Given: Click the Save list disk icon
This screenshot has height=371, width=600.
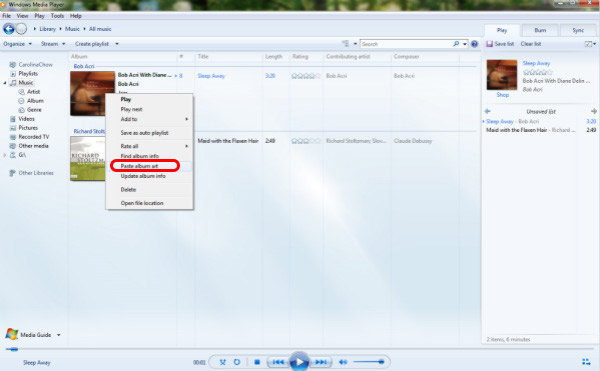Looking at the screenshot, I should coord(489,44).
